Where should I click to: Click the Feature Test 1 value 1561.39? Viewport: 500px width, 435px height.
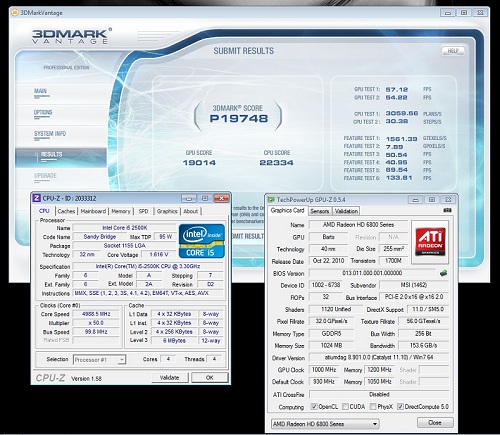pyautogui.click(x=401, y=139)
